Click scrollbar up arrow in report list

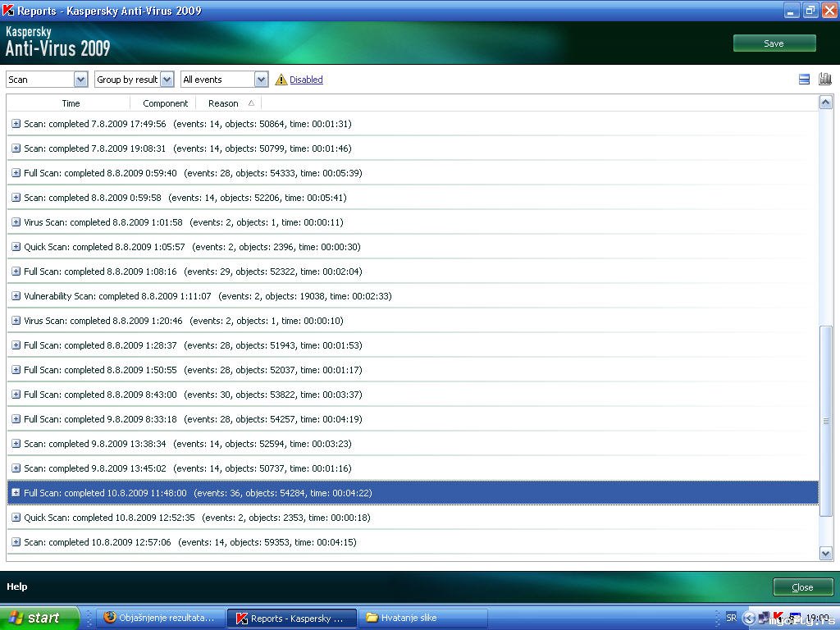click(x=825, y=102)
